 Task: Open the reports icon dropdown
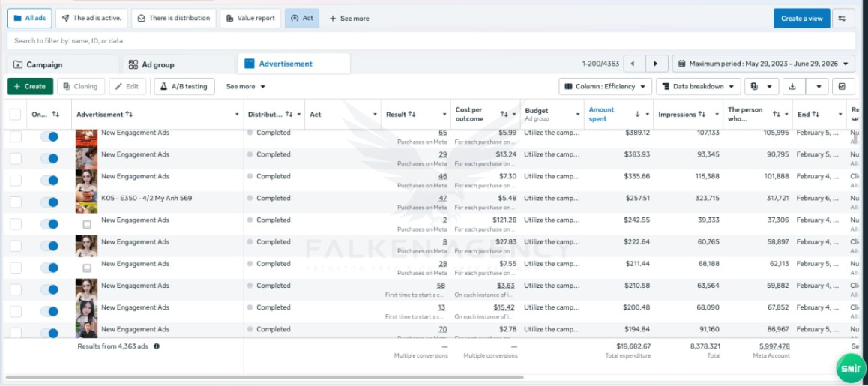coord(762,86)
